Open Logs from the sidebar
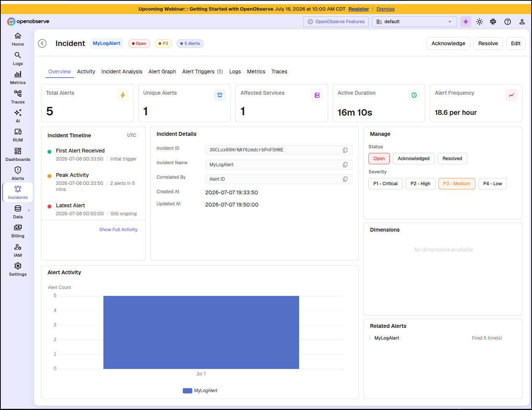This screenshot has height=410, width=532. coord(17,59)
